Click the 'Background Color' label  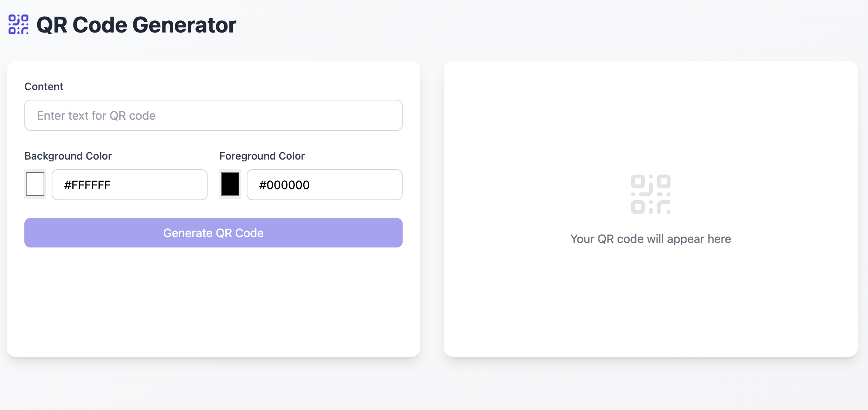pos(68,156)
